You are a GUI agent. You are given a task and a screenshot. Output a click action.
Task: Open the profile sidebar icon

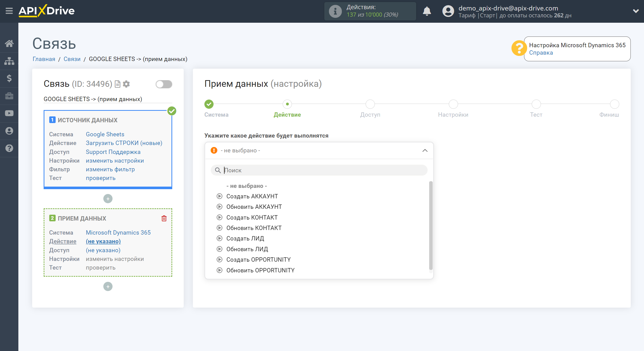coord(9,131)
